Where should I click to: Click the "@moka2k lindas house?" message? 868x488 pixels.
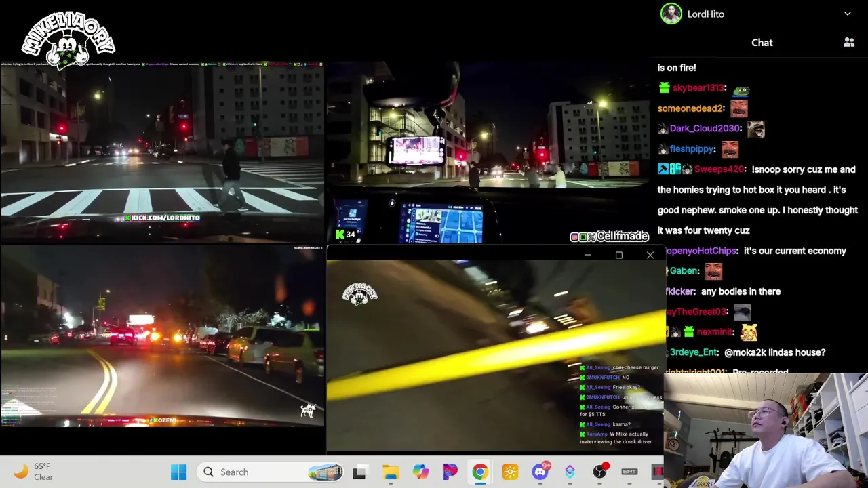click(x=774, y=352)
